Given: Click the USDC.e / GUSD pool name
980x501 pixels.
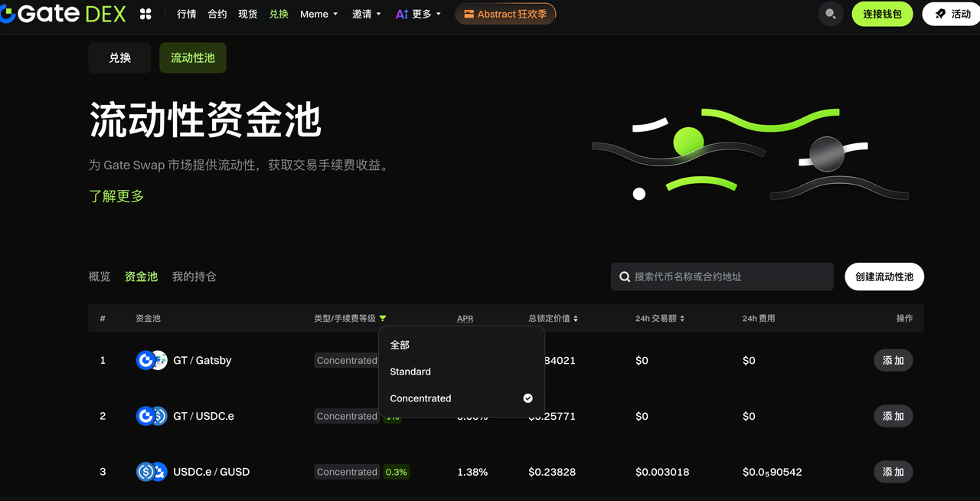Looking at the screenshot, I should pos(211,472).
